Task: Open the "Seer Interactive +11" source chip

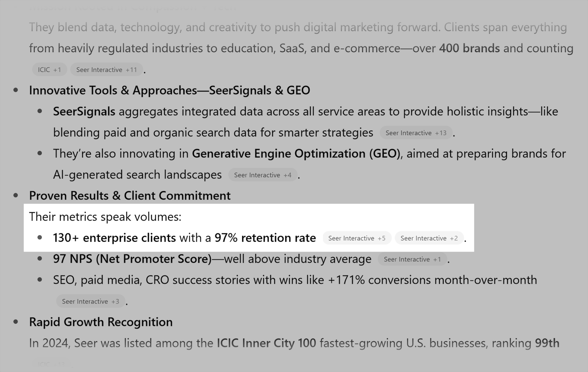Action: pyautogui.click(x=107, y=70)
